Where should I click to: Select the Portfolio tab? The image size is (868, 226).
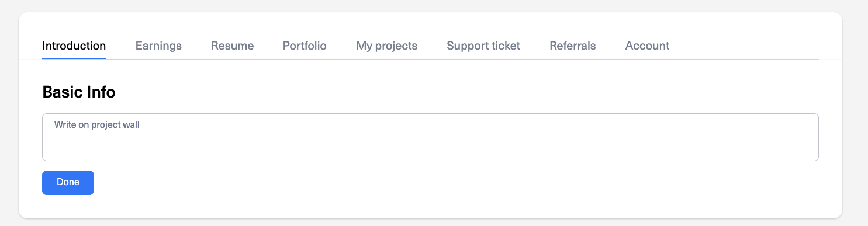tap(305, 46)
